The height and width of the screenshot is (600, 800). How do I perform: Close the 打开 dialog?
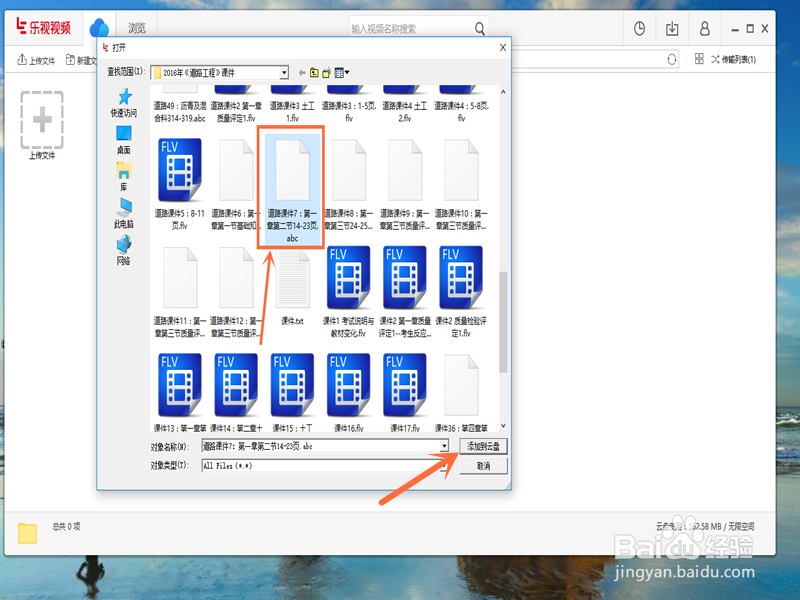[503, 47]
